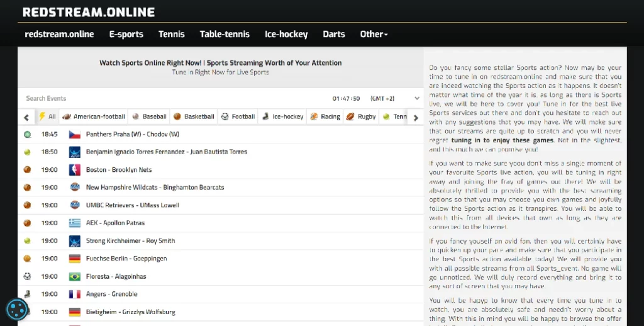The width and height of the screenshot is (644, 326).
Task: Filter events by Basketball
Action: tap(194, 117)
